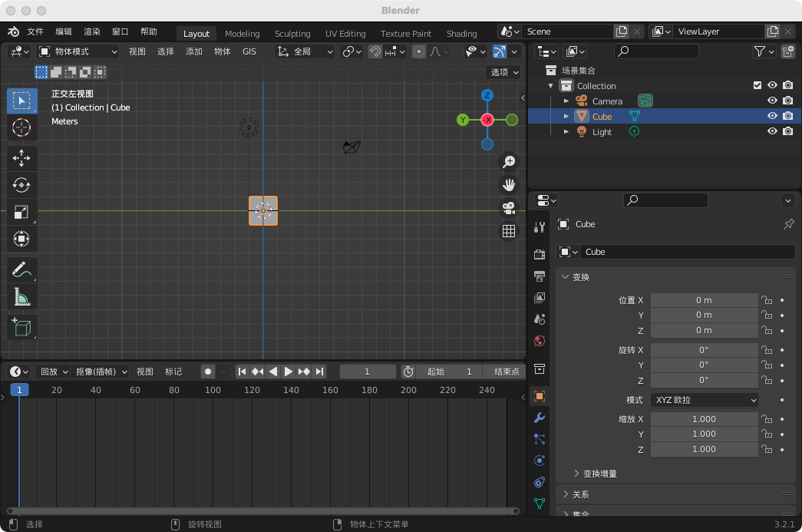Image resolution: width=802 pixels, height=532 pixels.
Task: Open the timeline Marker menu
Action: (173, 372)
